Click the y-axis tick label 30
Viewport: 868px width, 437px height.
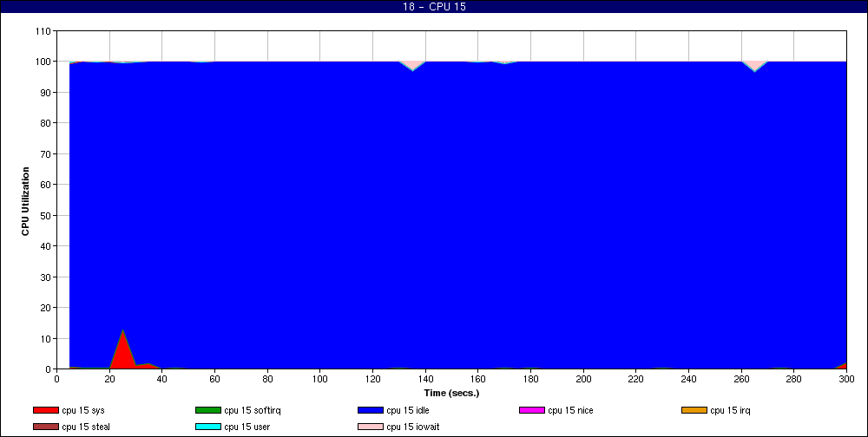pyautogui.click(x=45, y=277)
